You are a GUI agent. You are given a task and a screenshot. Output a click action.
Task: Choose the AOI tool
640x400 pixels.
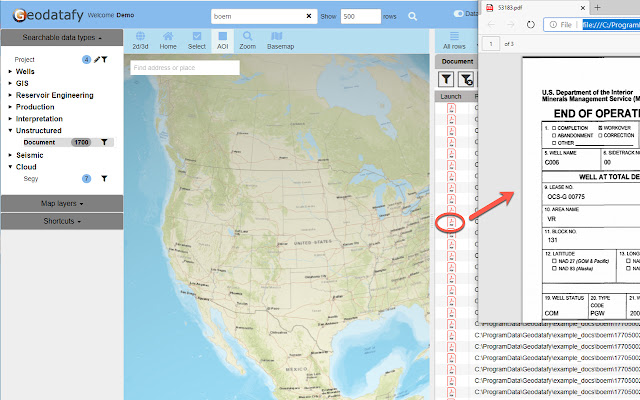(x=222, y=41)
